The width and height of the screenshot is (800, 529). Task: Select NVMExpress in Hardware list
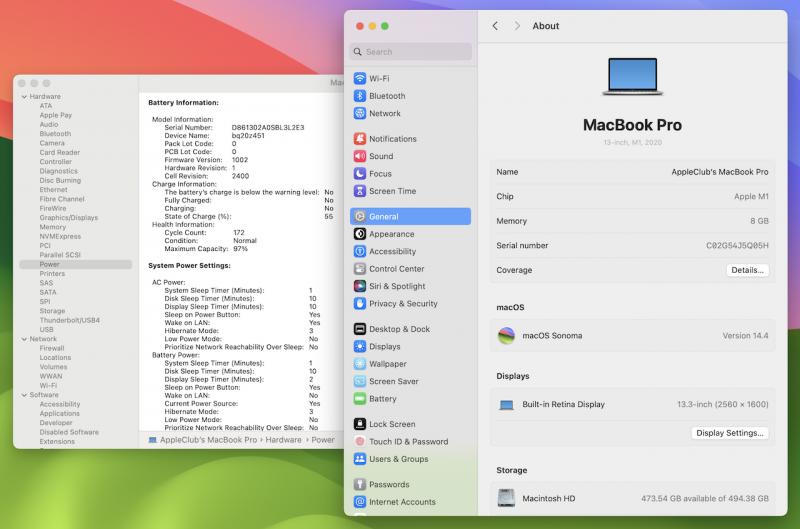[x=60, y=236]
